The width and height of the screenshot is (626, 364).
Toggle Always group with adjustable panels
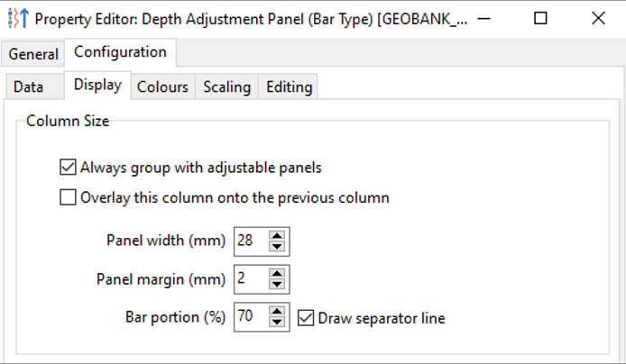pos(67,167)
